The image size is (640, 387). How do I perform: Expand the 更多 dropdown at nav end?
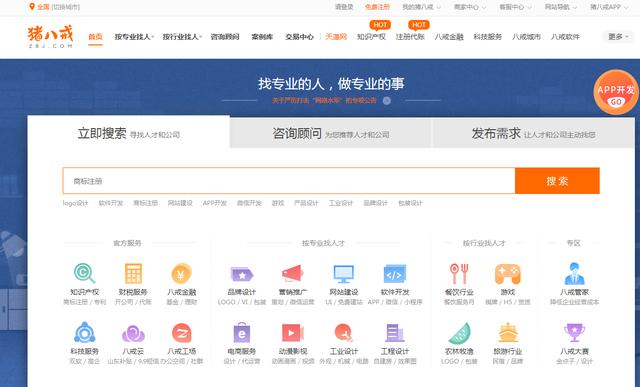pyautogui.click(x=618, y=37)
